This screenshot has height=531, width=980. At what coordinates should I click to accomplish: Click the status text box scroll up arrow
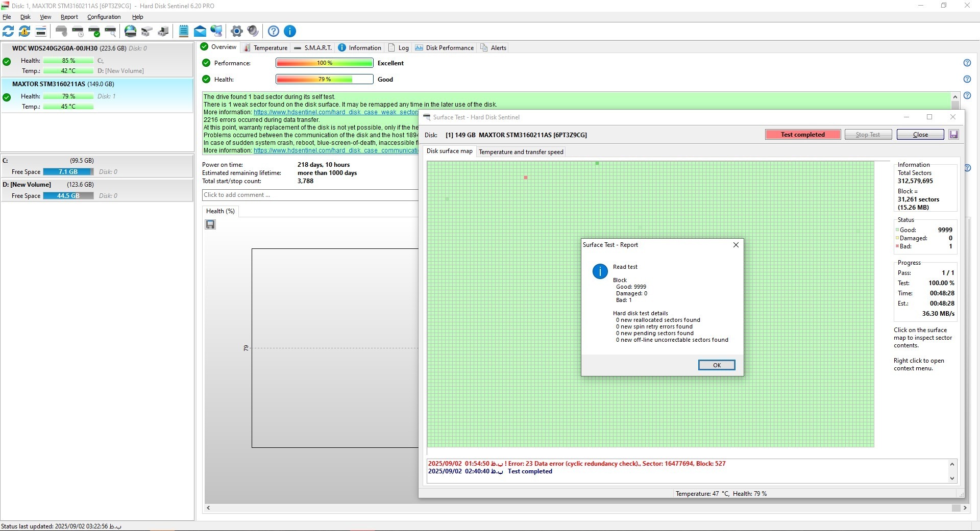pyautogui.click(x=955, y=96)
